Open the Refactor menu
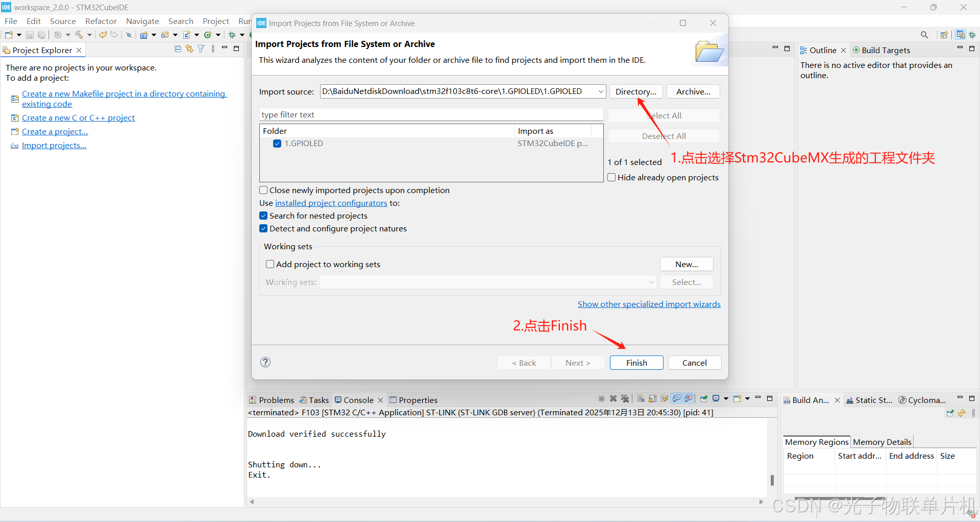The width and height of the screenshot is (980, 522). (101, 21)
